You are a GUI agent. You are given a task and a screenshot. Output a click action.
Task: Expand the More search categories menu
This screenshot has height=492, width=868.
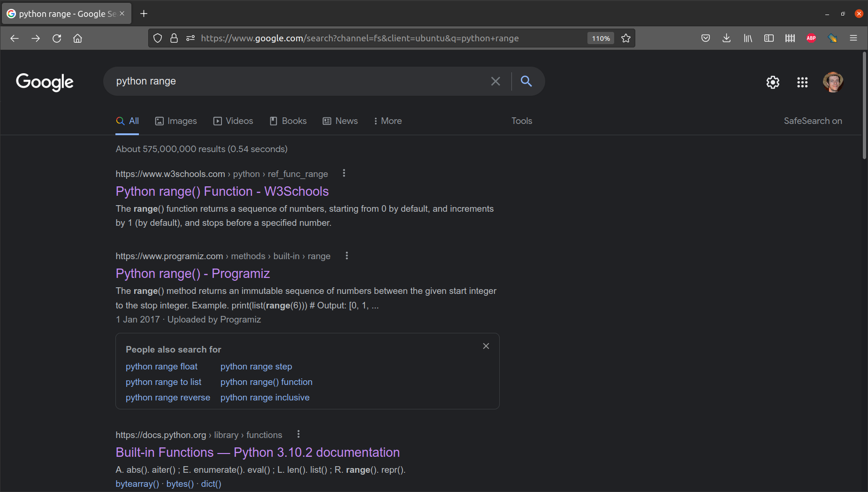388,121
